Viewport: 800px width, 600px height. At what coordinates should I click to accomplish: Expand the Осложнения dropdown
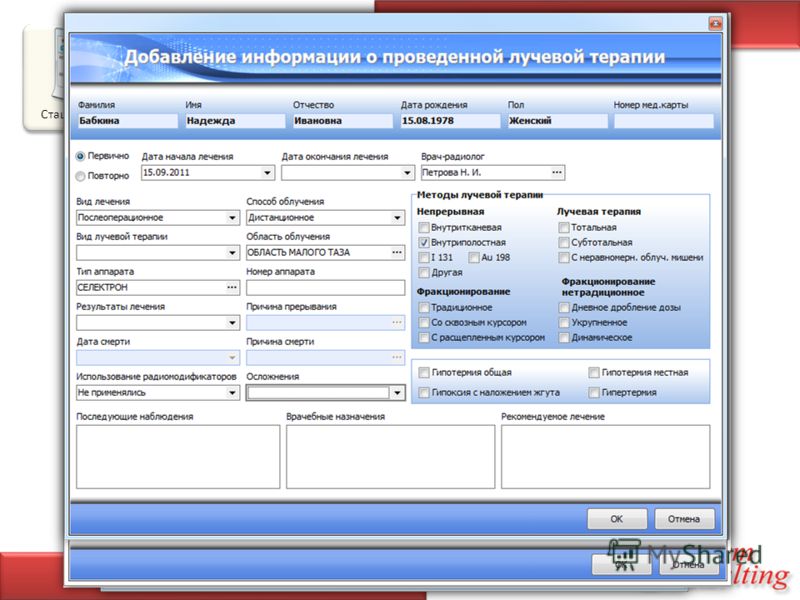[397, 393]
